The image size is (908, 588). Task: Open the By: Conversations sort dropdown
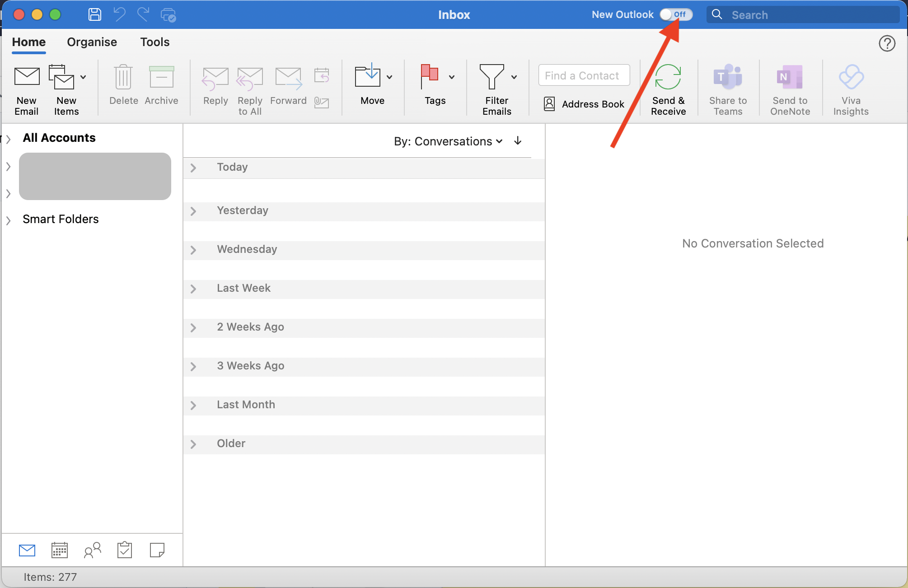[x=448, y=141]
